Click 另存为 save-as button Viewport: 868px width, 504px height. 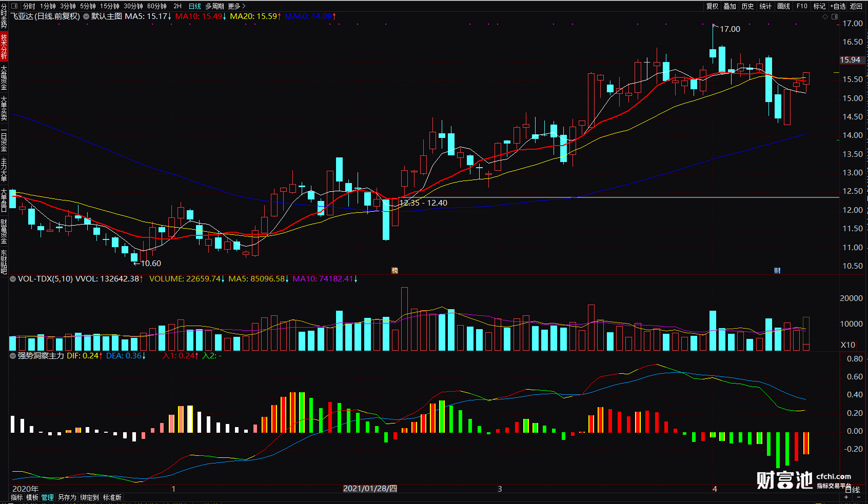coord(67,497)
